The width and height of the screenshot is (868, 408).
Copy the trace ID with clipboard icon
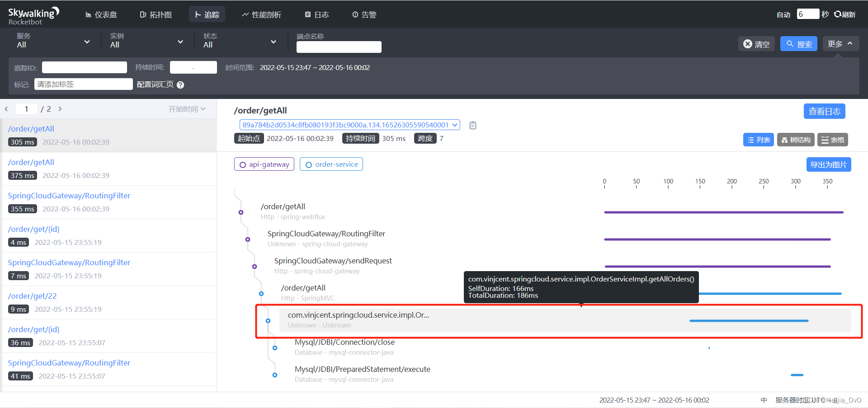click(473, 125)
